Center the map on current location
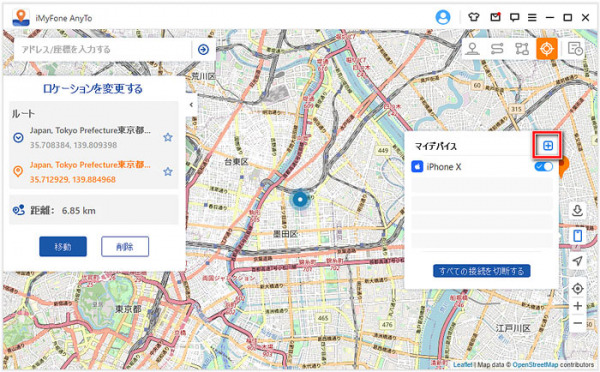 (x=577, y=289)
